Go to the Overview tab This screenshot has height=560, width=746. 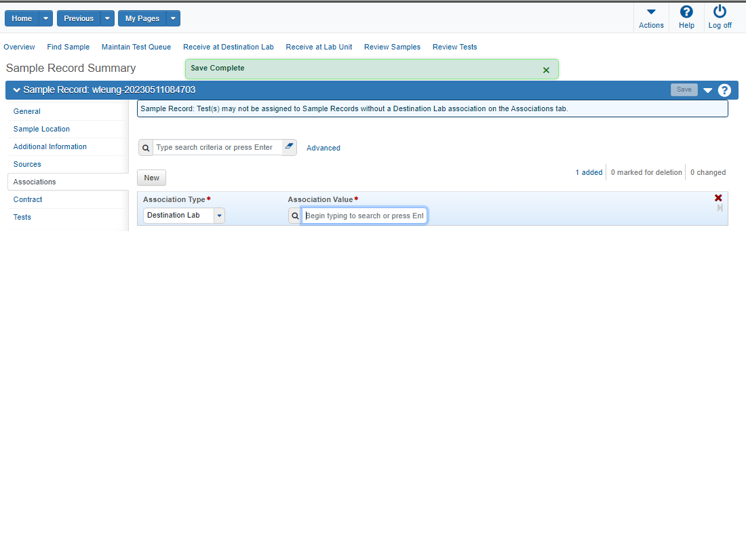point(19,47)
